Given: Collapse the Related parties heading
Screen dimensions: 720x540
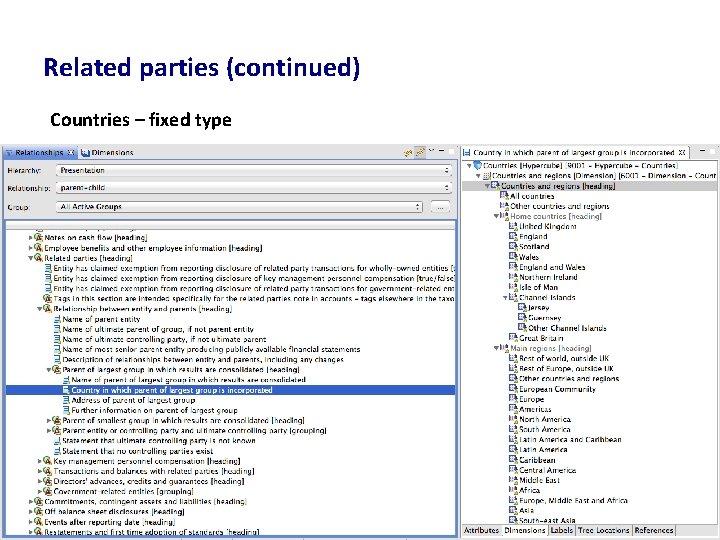Looking at the screenshot, I should point(31,258).
